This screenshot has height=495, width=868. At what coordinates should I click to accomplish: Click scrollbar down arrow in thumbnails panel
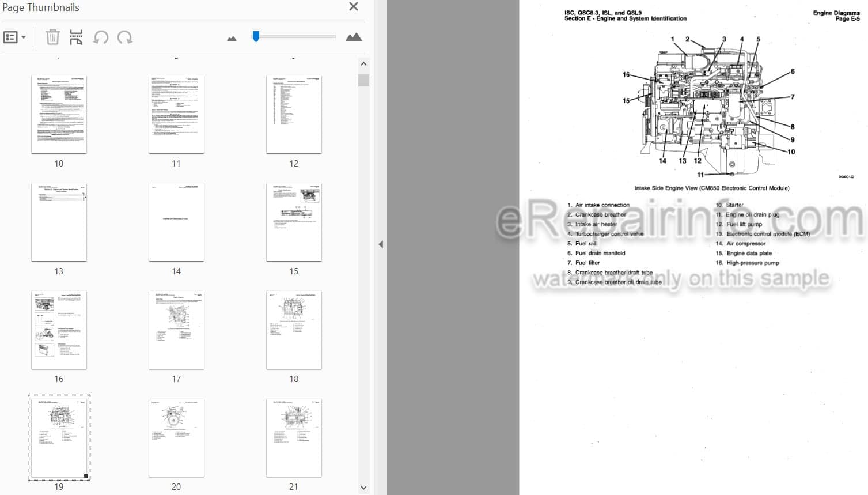pyautogui.click(x=363, y=488)
